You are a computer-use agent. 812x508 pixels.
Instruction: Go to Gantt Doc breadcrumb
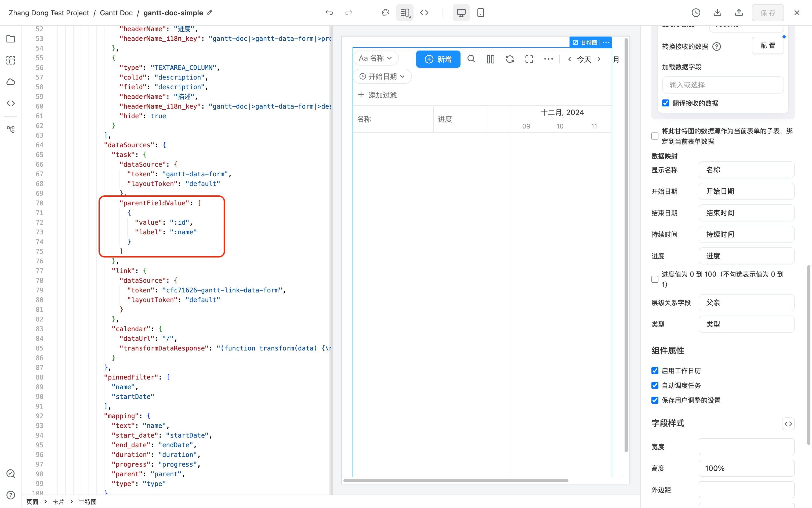[117, 13]
